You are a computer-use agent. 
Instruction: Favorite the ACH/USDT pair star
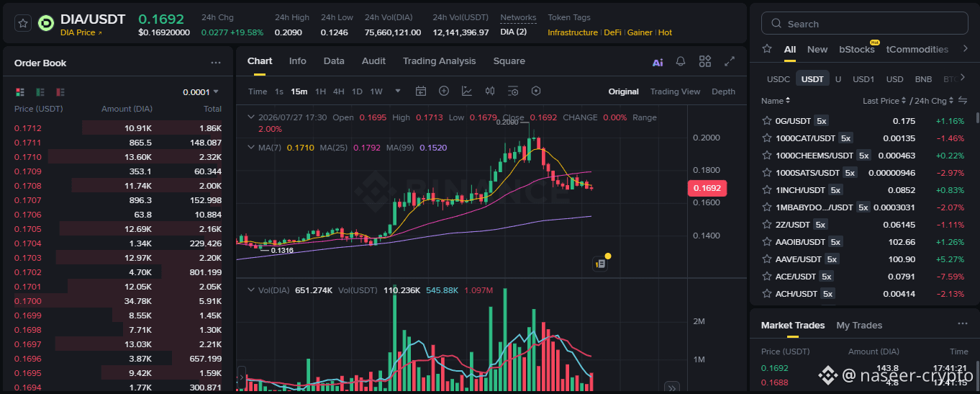pyautogui.click(x=767, y=294)
